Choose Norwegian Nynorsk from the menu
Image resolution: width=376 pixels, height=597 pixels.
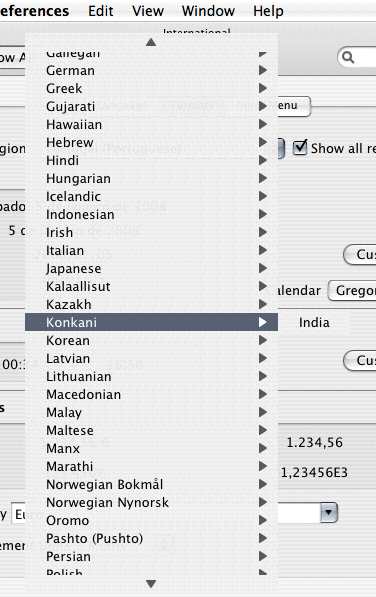click(151, 503)
